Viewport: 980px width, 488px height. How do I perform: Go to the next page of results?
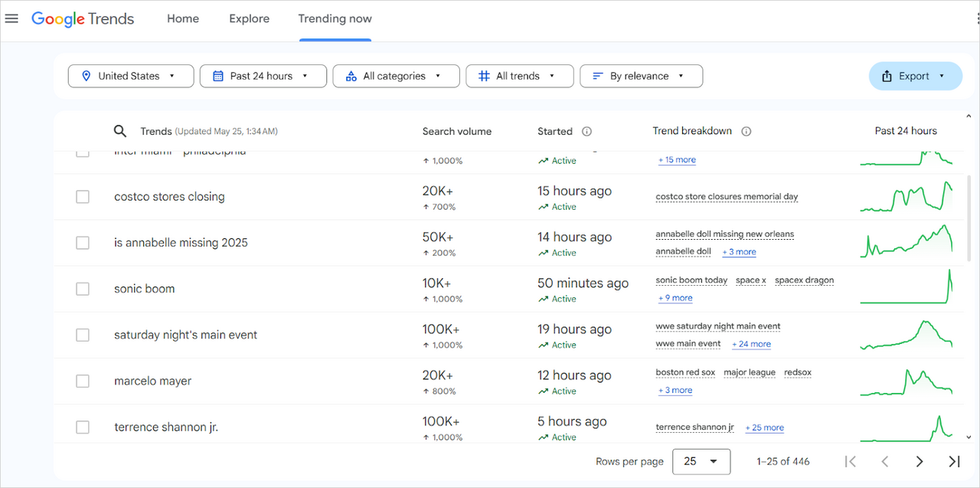(x=920, y=461)
